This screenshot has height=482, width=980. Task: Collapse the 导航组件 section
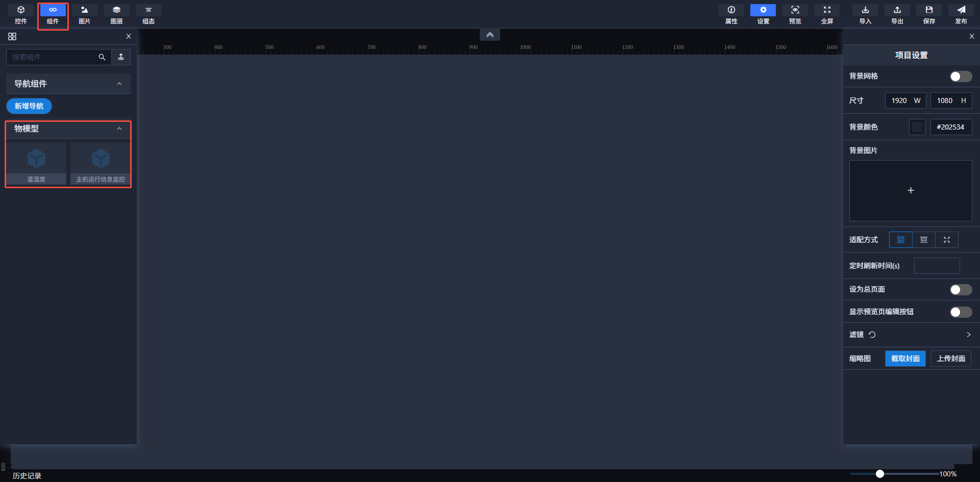[x=119, y=84]
